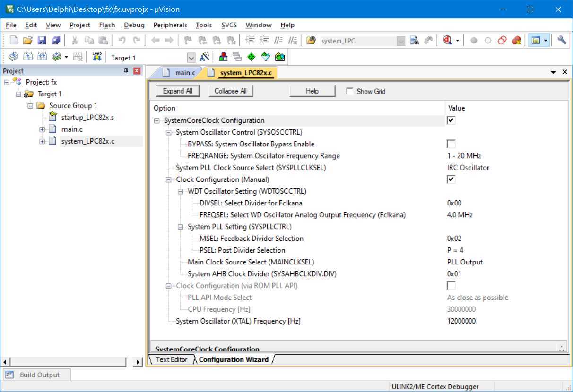Insert a bookmark with the flag icon

click(188, 41)
